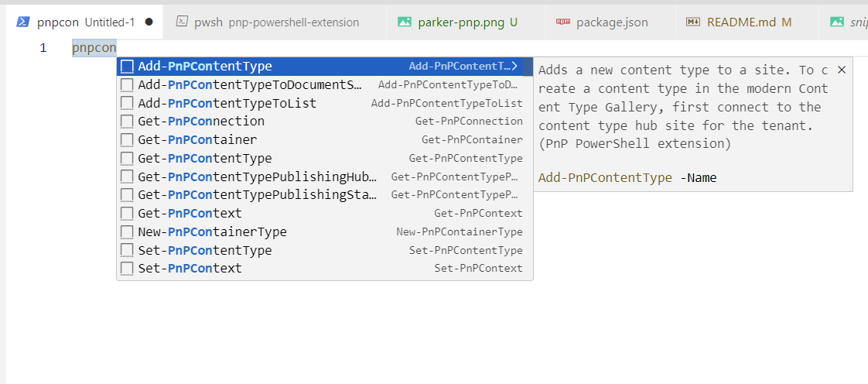
Task: Open the parker-pnp.png tab
Action: point(466,22)
